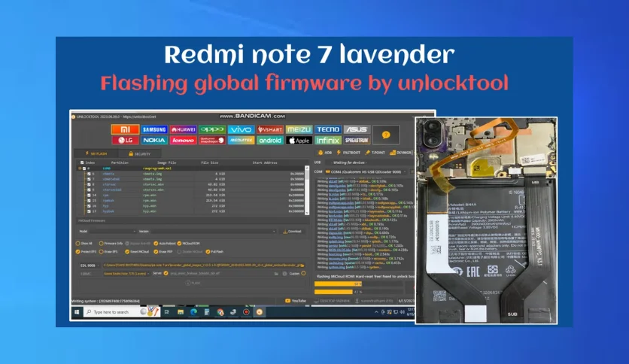
Task: Browse firmware folder icon in EDL path
Action: 302,265
